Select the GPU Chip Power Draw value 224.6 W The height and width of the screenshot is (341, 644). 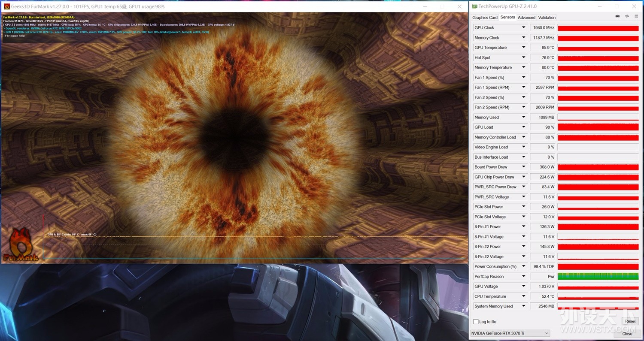tap(543, 177)
